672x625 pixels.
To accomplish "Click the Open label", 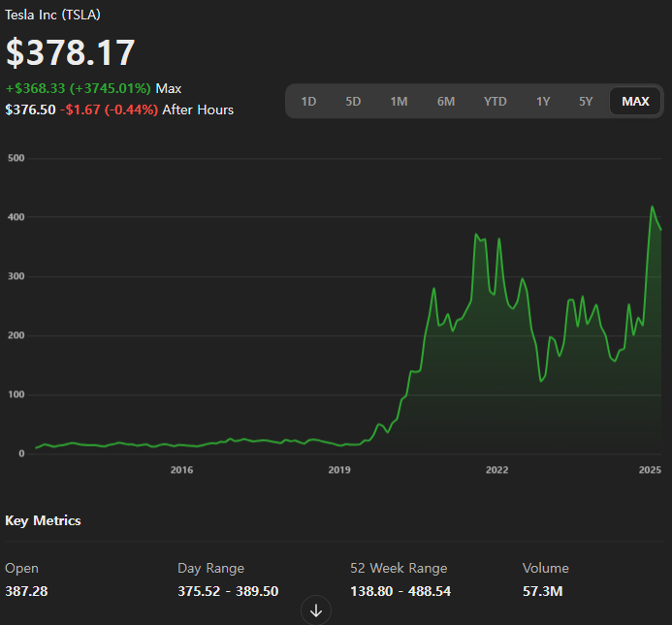I will point(22,569).
